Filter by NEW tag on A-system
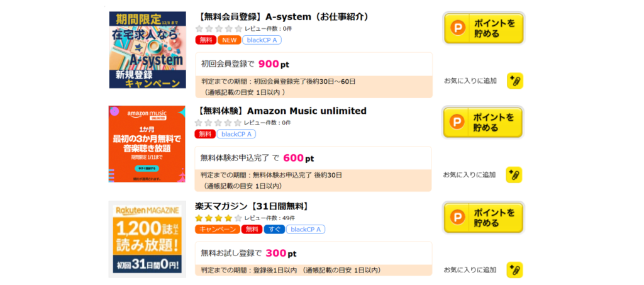The image size is (644, 285). click(229, 40)
